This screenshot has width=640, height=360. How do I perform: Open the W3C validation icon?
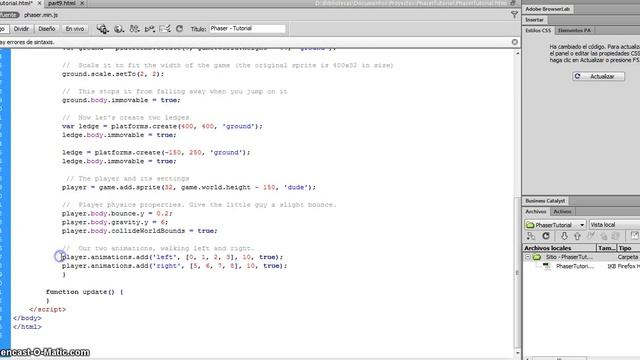(149, 29)
